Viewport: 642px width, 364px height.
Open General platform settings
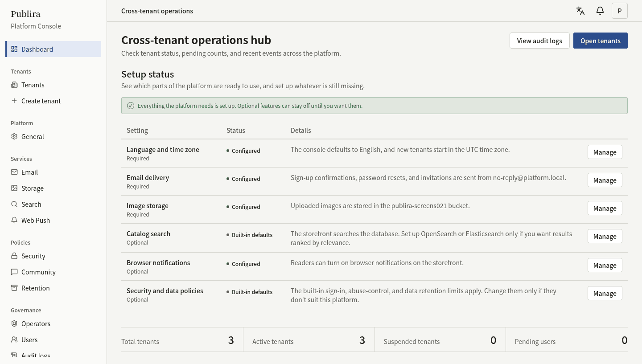(53, 136)
